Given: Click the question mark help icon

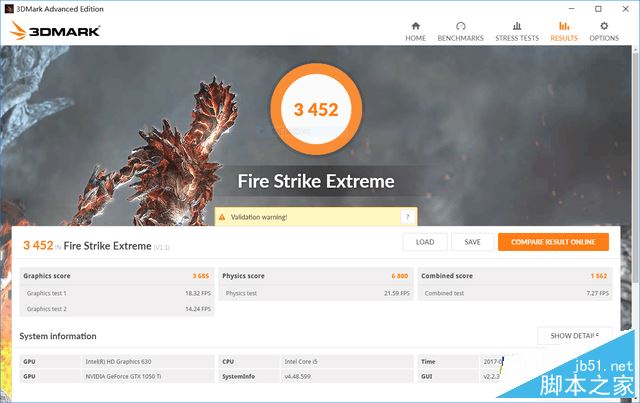Looking at the screenshot, I should pos(407,217).
